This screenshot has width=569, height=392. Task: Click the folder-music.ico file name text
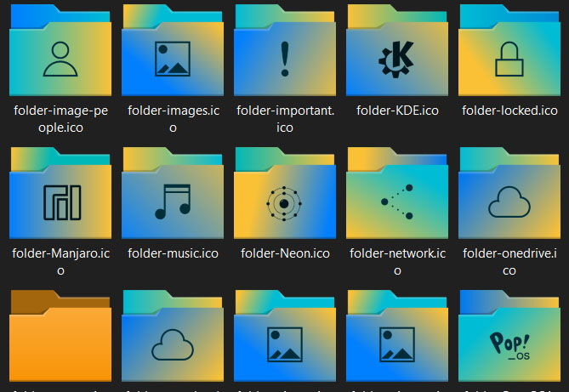173,253
